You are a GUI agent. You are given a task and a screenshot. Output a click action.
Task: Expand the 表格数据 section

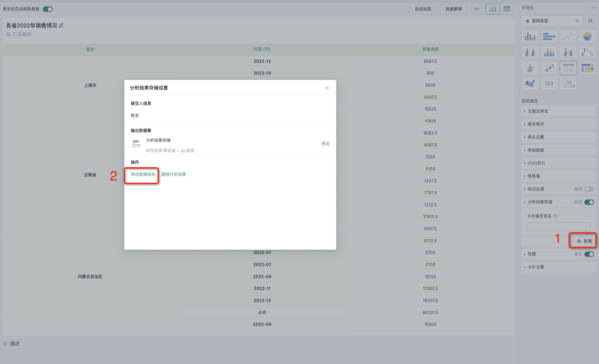[559, 150]
